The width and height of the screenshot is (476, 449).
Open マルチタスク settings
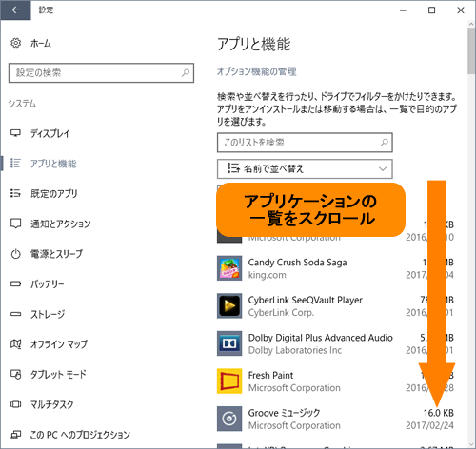click(x=51, y=404)
